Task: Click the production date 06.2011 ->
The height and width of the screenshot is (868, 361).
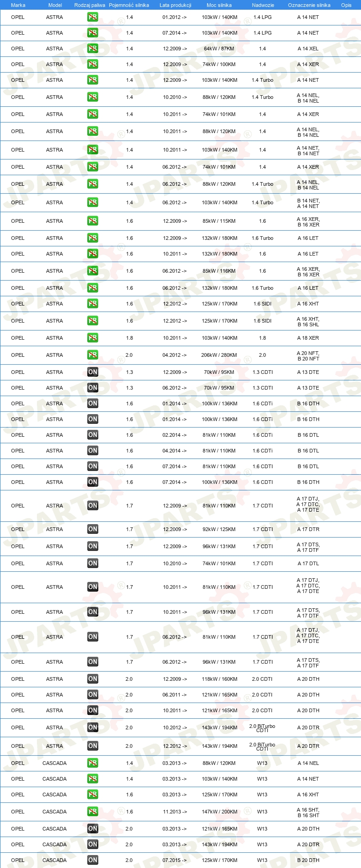Action: (x=174, y=695)
